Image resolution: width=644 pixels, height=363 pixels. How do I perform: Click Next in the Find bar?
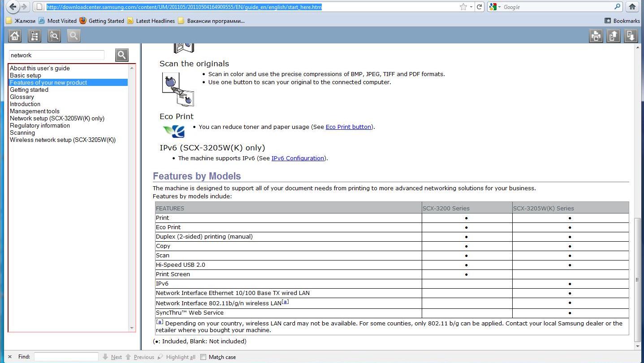coord(112,357)
